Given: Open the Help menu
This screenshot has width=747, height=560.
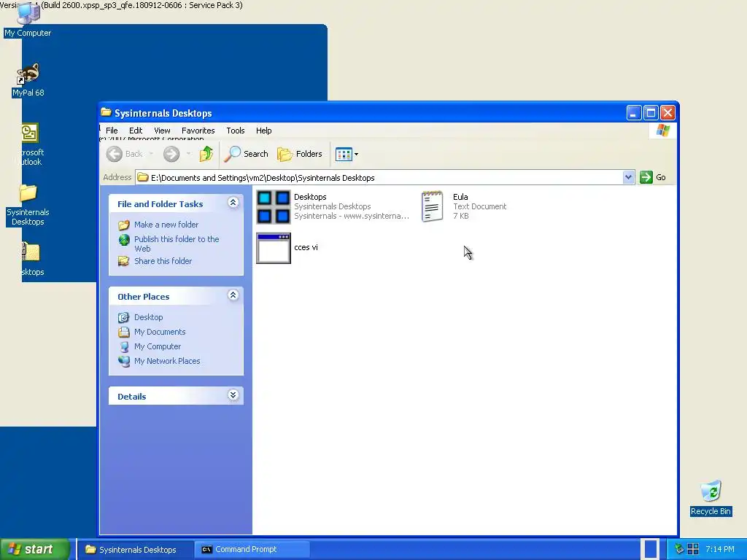Looking at the screenshot, I should (x=263, y=131).
